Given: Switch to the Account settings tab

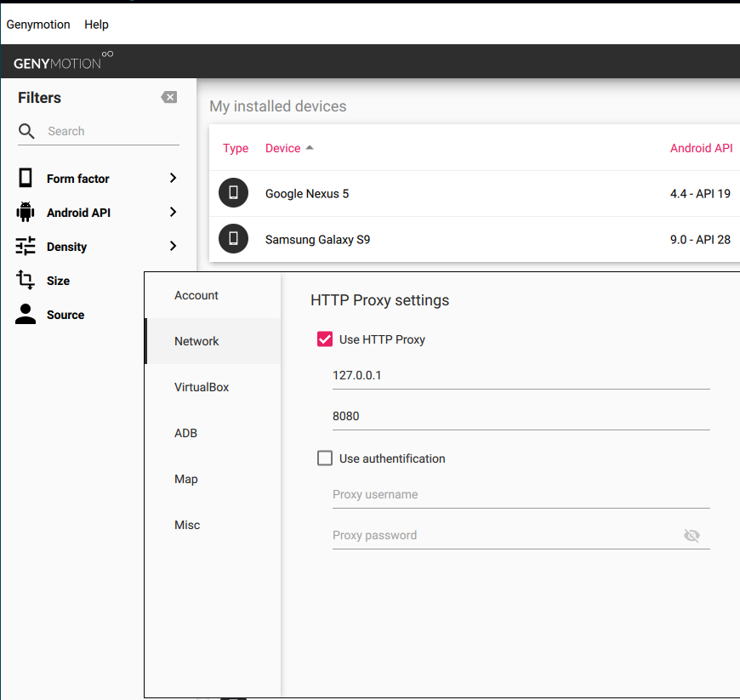Looking at the screenshot, I should pyautogui.click(x=213, y=295).
